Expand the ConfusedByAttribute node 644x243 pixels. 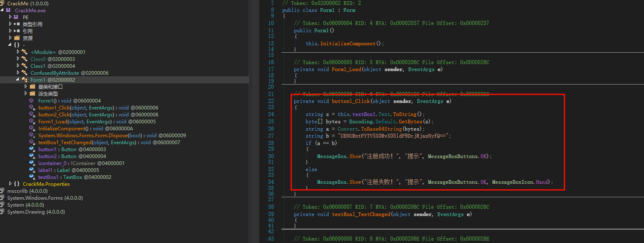[18, 73]
